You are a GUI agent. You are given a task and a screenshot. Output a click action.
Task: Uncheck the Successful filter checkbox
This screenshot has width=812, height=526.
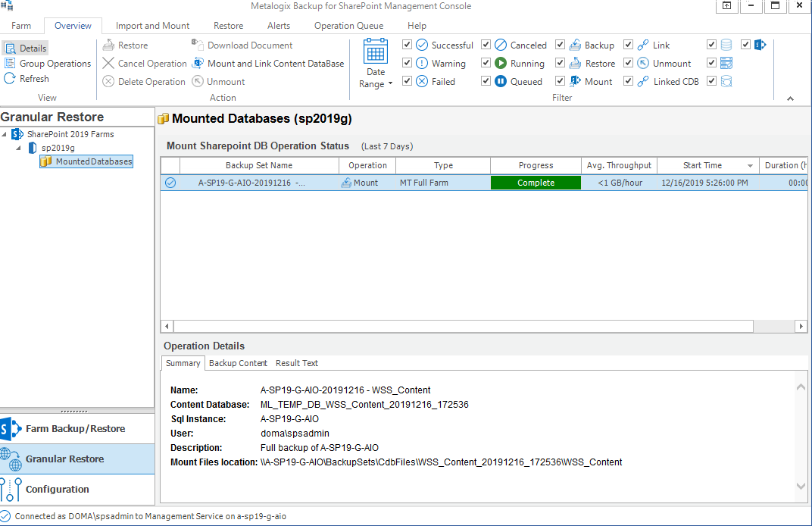click(407, 45)
